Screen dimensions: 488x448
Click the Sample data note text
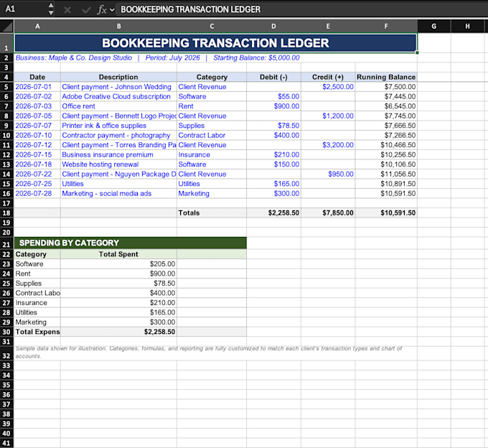209,353
